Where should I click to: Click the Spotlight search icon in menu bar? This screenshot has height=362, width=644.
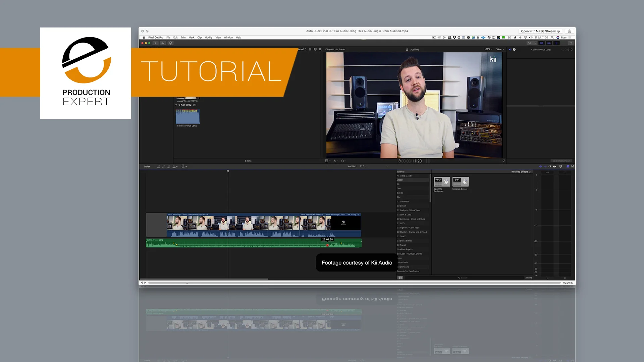click(x=552, y=38)
